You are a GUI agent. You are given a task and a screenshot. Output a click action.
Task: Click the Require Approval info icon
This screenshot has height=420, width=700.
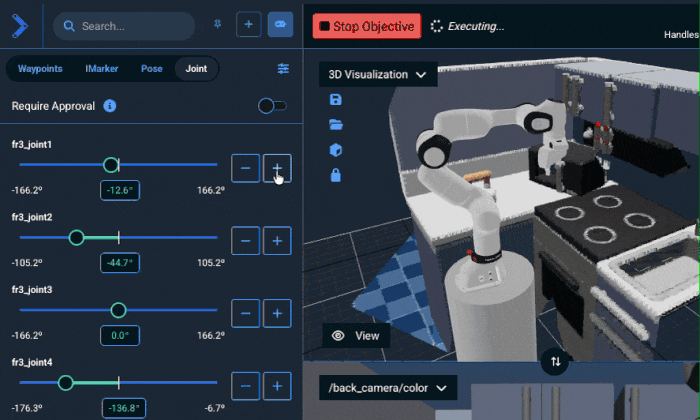tap(110, 106)
